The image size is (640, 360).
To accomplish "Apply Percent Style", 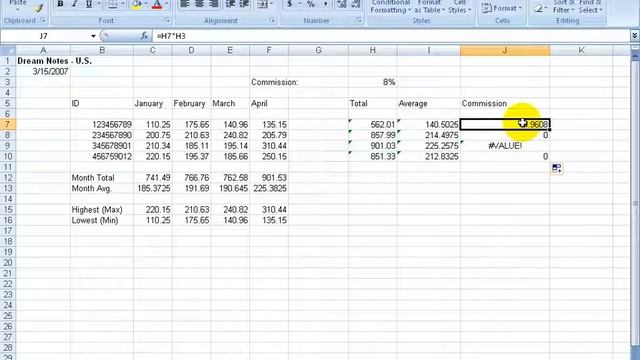I will click(x=311, y=4).
